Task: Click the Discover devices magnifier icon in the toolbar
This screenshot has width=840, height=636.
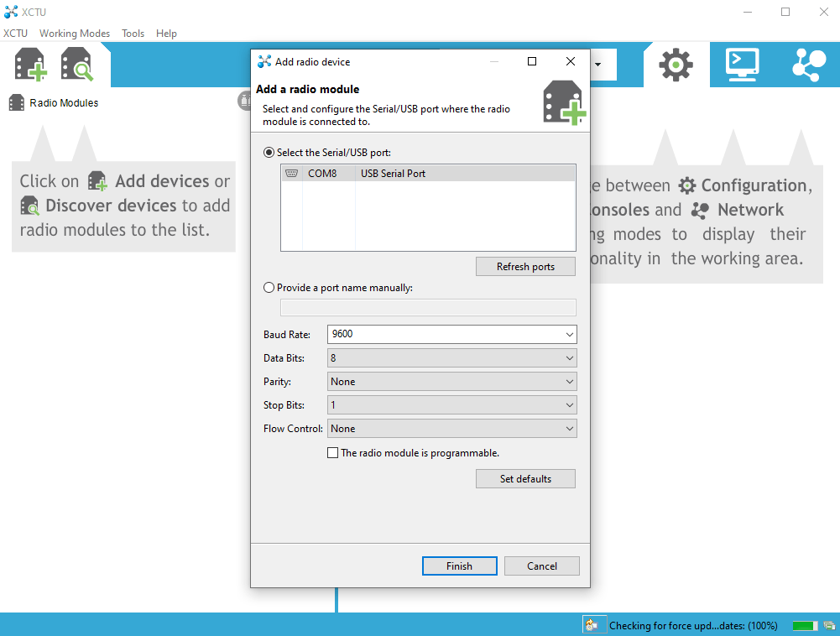Action: 76,65
